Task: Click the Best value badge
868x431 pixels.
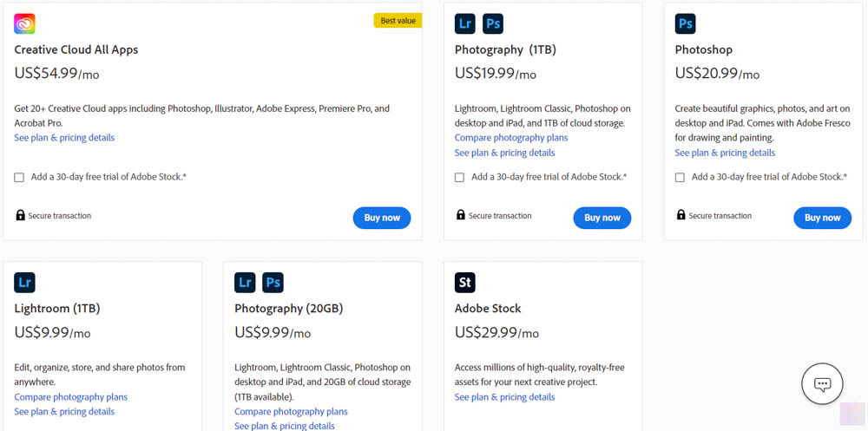Action: point(398,21)
